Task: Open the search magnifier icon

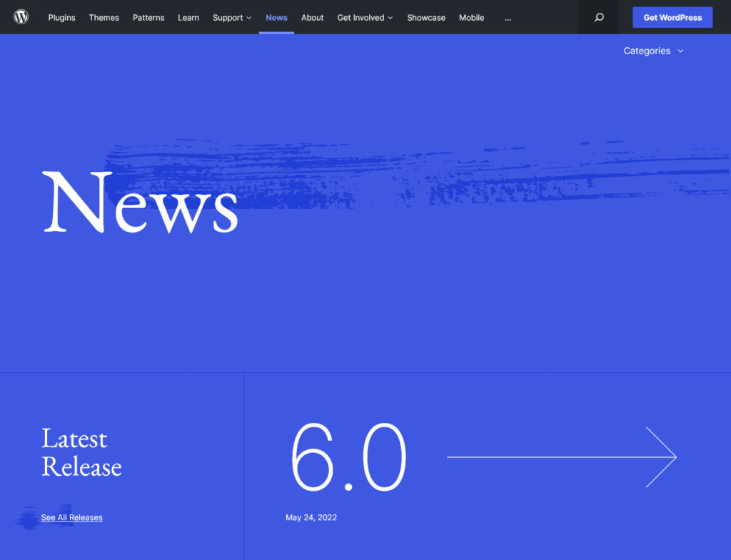Action: tap(599, 17)
